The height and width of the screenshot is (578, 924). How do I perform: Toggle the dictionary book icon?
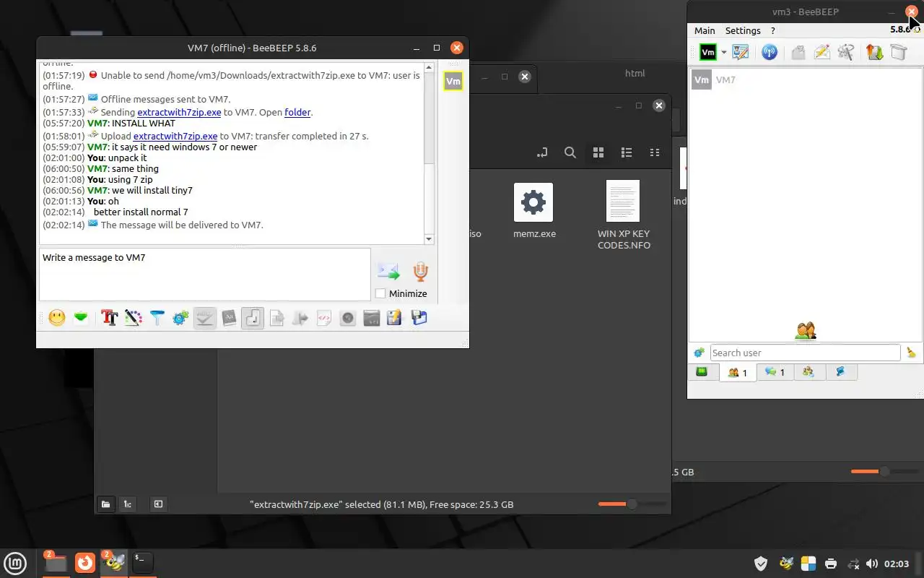(x=229, y=317)
